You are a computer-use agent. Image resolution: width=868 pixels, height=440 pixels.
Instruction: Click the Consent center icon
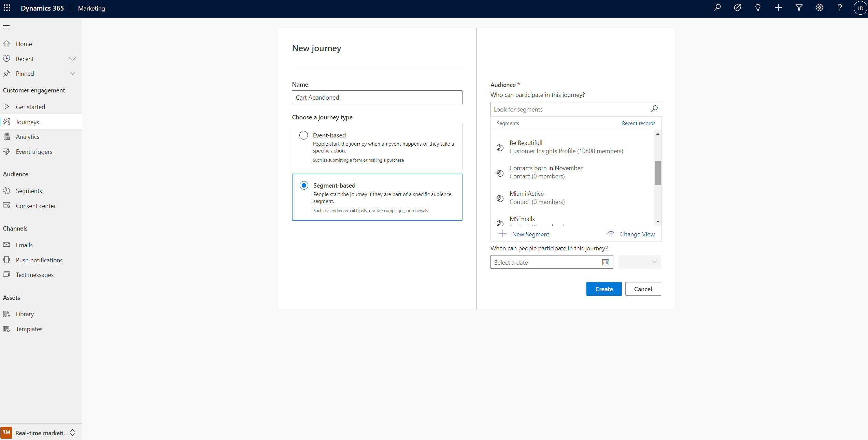pos(7,205)
